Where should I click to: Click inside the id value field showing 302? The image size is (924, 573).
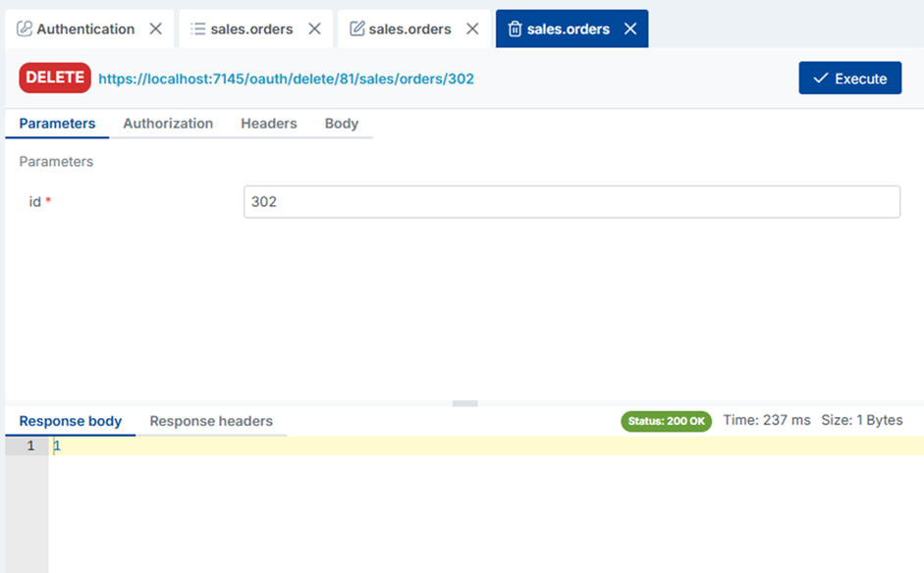[x=571, y=201]
